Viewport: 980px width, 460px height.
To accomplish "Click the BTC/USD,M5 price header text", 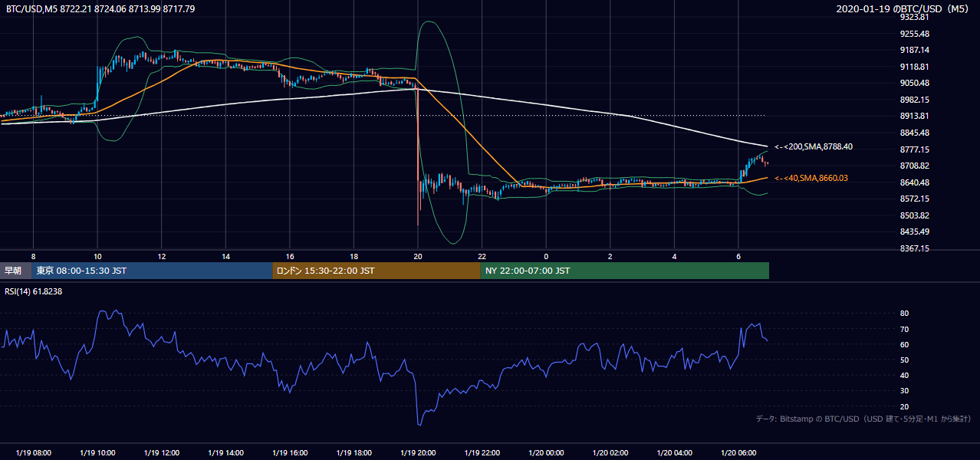I will point(100,8).
